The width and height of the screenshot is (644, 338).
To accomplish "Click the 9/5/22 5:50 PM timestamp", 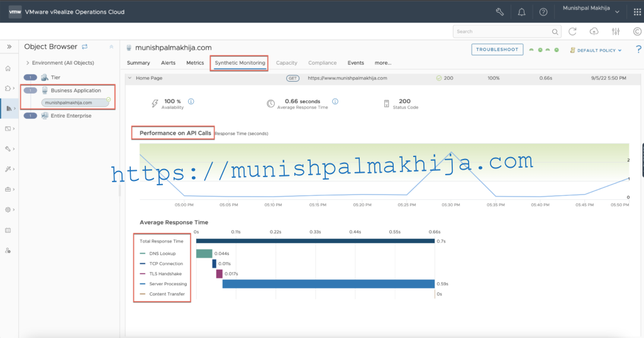I will point(609,78).
